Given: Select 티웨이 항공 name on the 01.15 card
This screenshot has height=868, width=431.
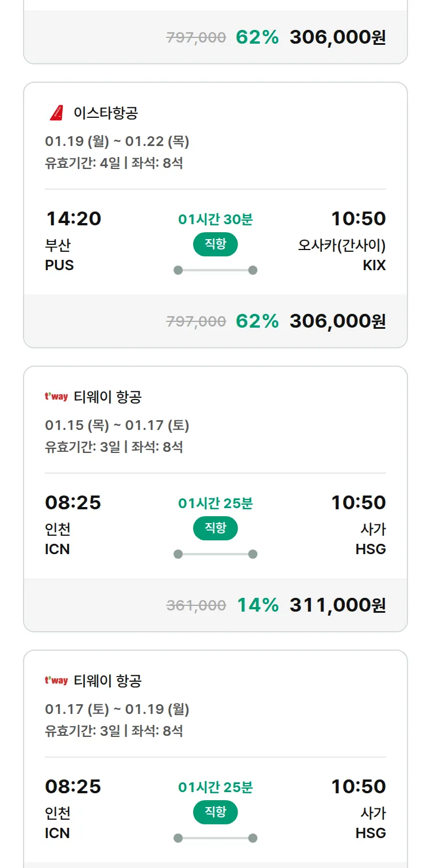Looking at the screenshot, I should 107,397.
